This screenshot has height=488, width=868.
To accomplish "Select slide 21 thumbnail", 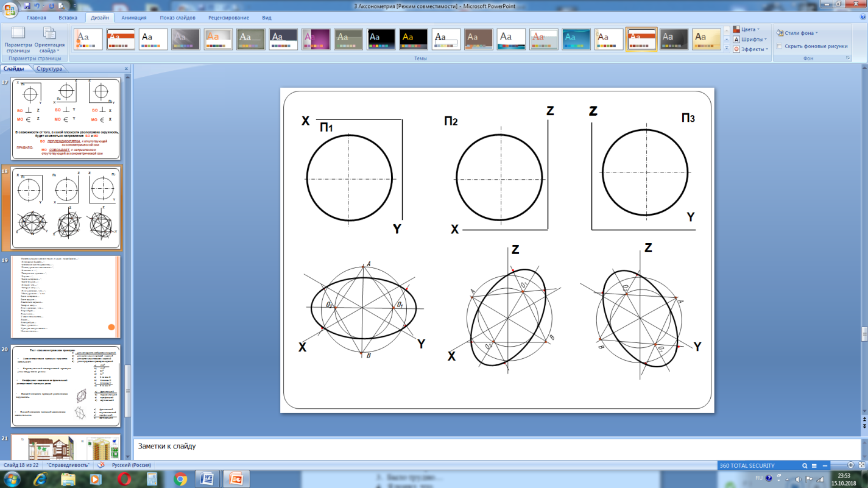I will [x=66, y=447].
